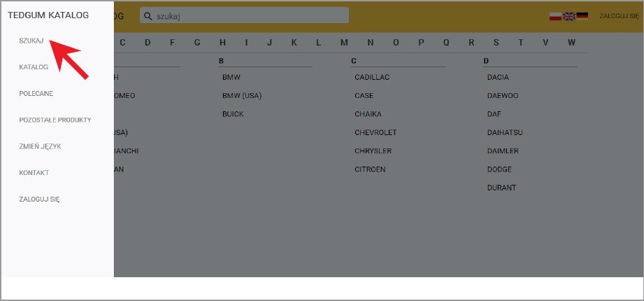Jump to letter K in alphabet bar

point(294,43)
